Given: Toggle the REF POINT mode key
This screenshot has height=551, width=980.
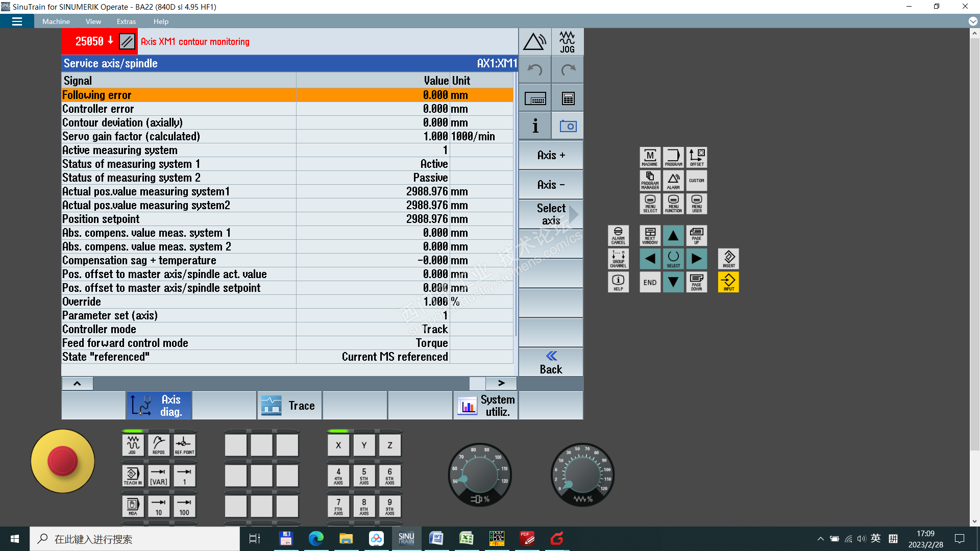Looking at the screenshot, I should pyautogui.click(x=184, y=445).
